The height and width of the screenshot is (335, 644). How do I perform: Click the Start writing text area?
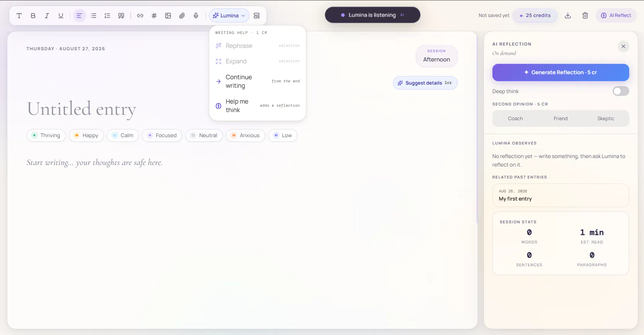click(94, 163)
